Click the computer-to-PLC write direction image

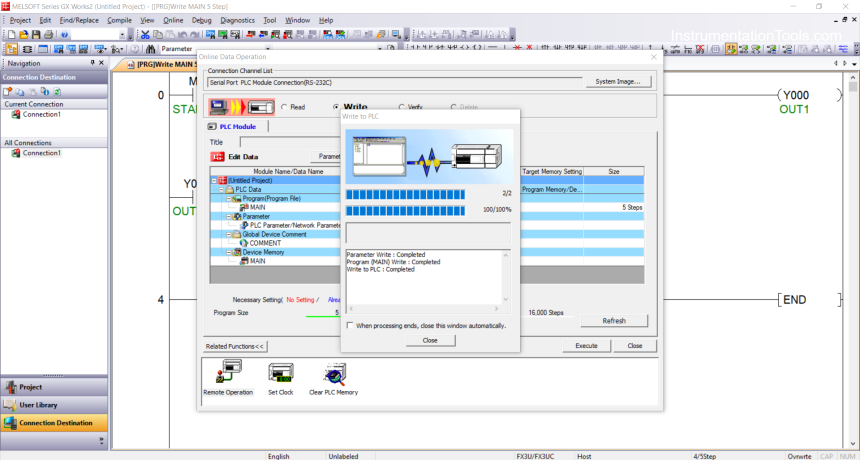tap(241, 106)
